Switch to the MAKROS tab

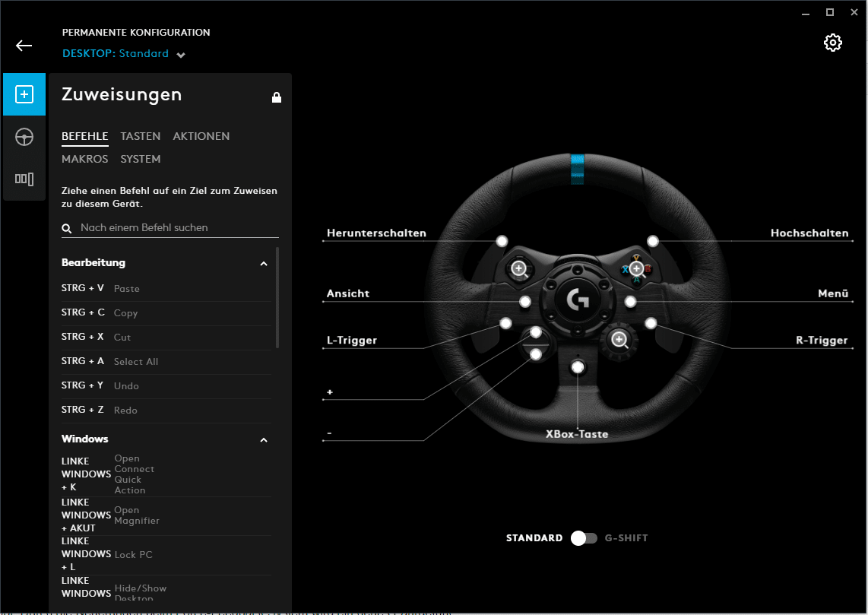[85, 159]
